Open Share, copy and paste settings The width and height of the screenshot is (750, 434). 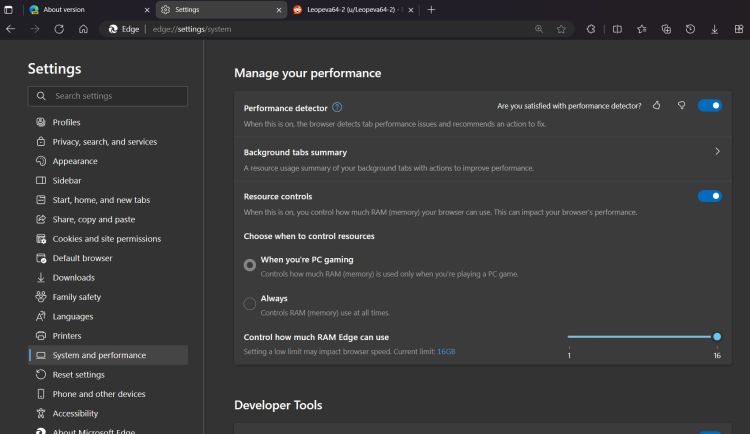pos(108,219)
